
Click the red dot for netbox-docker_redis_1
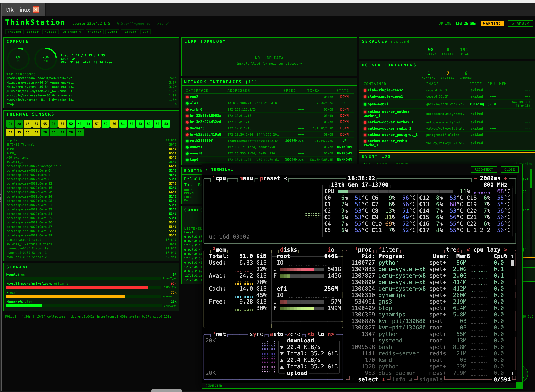365,128
